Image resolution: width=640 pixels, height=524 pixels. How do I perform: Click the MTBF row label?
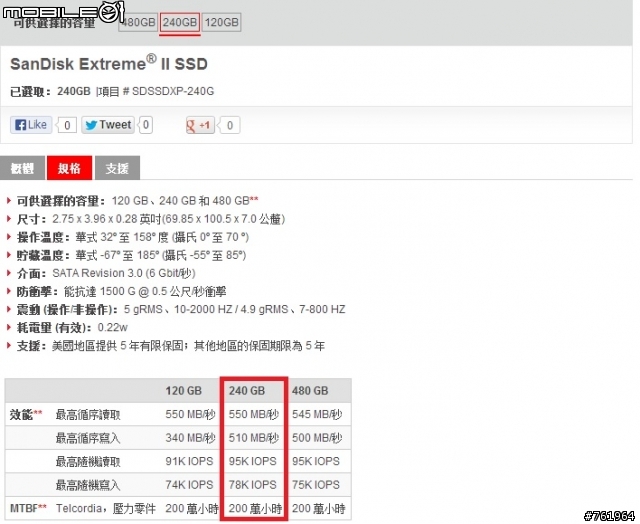28,508
